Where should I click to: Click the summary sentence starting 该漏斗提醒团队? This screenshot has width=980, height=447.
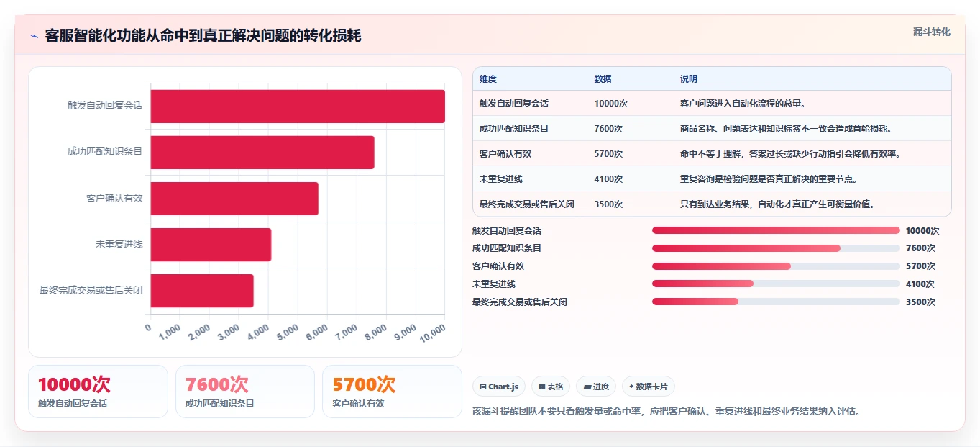[x=667, y=412]
